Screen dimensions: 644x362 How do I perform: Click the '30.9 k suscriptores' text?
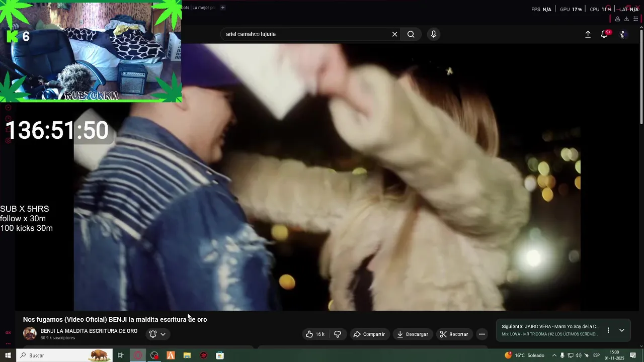(x=58, y=338)
